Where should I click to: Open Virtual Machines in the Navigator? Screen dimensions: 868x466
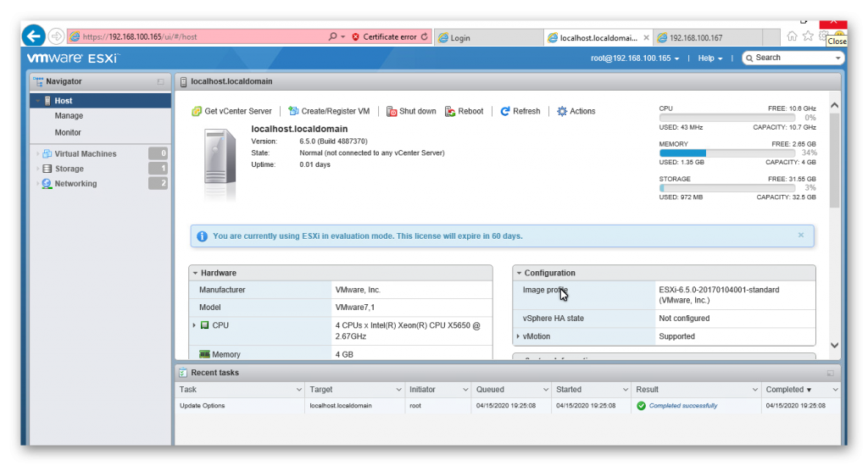point(86,154)
